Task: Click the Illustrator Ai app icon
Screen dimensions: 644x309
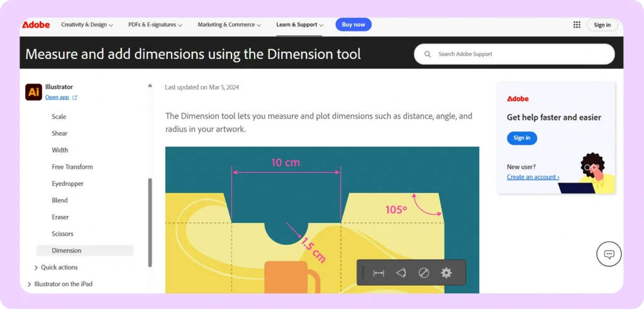Action: click(33, 92)
